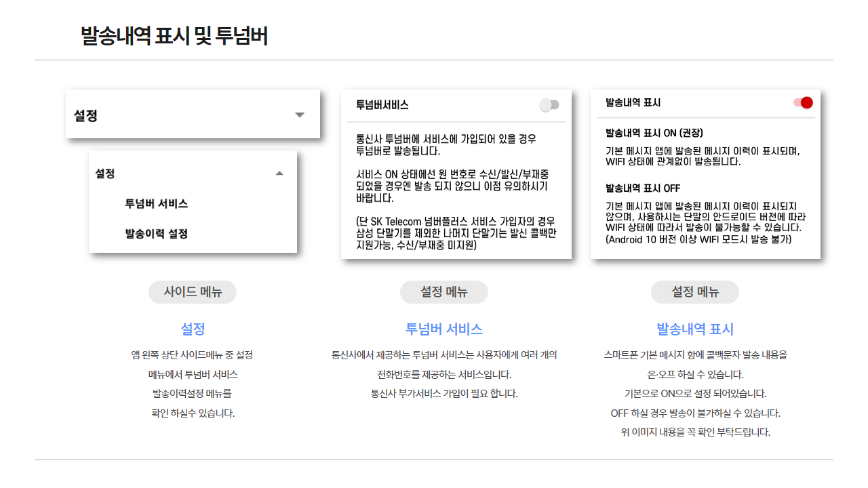The height and width of the screenshot is (488, 868).
Task: Click the blue 발송내역 표시 heading
Action: pyautogui.click(x=695, y=329)
